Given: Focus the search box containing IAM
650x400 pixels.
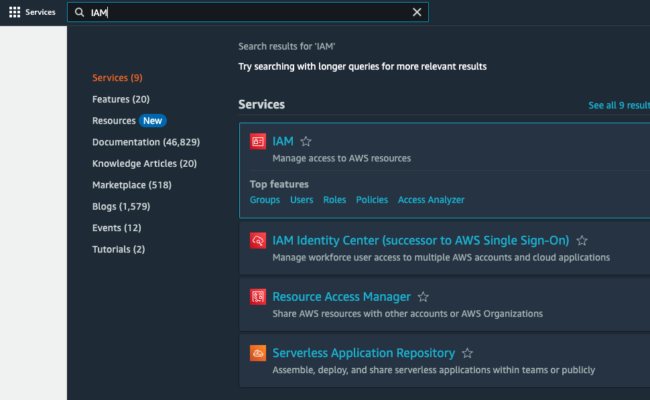Looking at the screenshot, I should pyautogui.click(x=248, y=12).
